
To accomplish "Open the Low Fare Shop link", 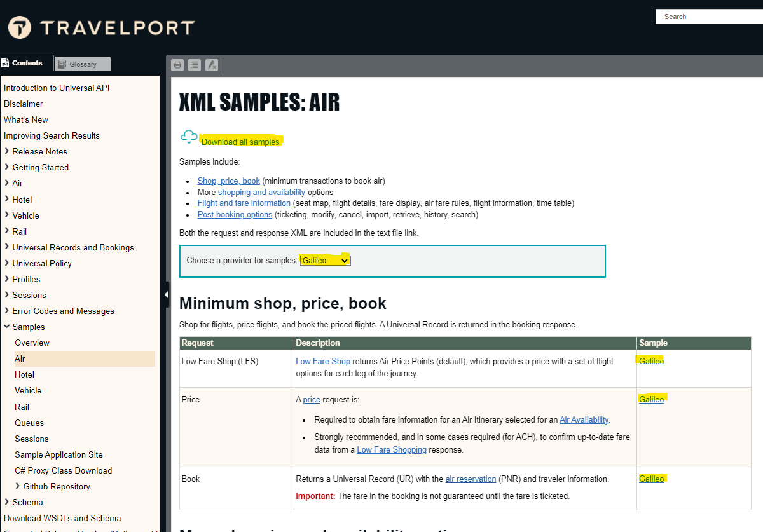I will coord(322,360).
